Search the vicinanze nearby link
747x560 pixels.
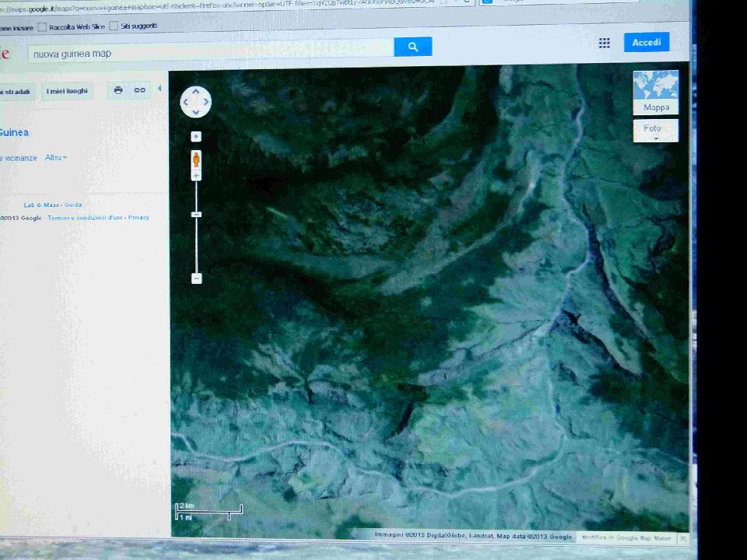coord(19,158)
